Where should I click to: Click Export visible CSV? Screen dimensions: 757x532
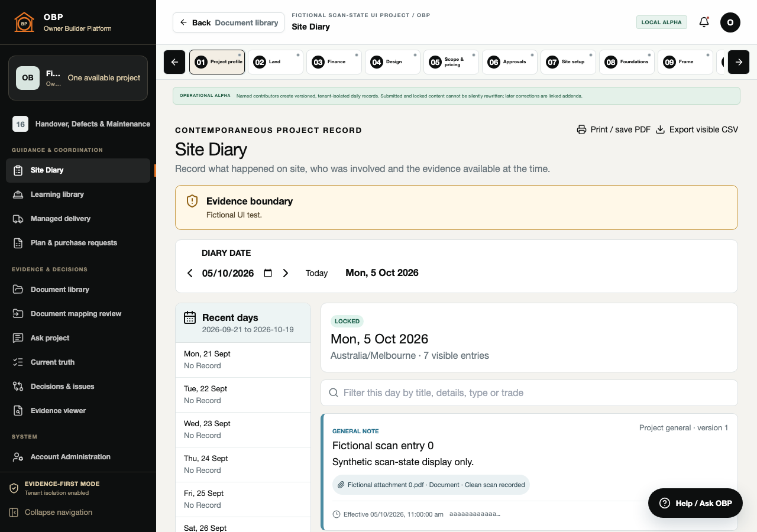pos(697,129)
